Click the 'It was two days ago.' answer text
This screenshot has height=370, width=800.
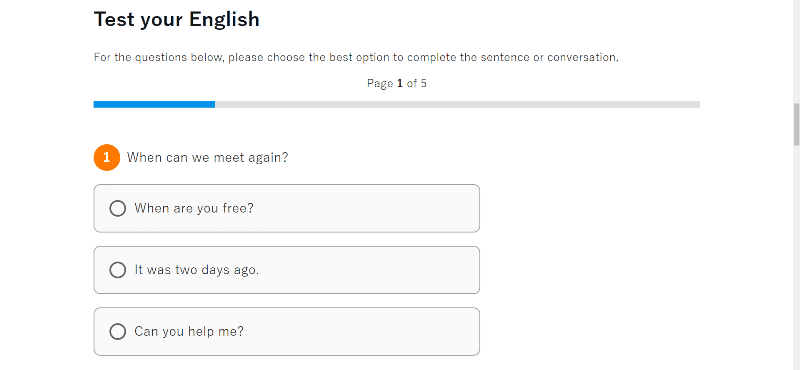click(x=196, y=270)
